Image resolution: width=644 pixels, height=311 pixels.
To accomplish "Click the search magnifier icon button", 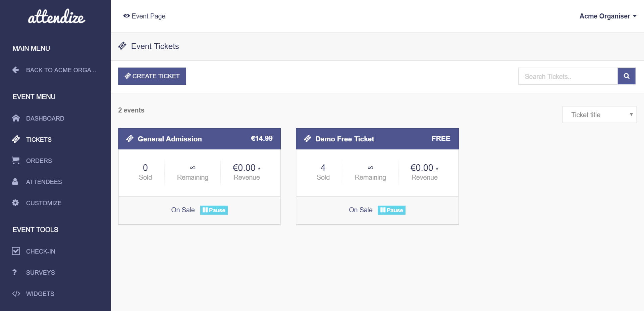I will click(x=626, y=76).
